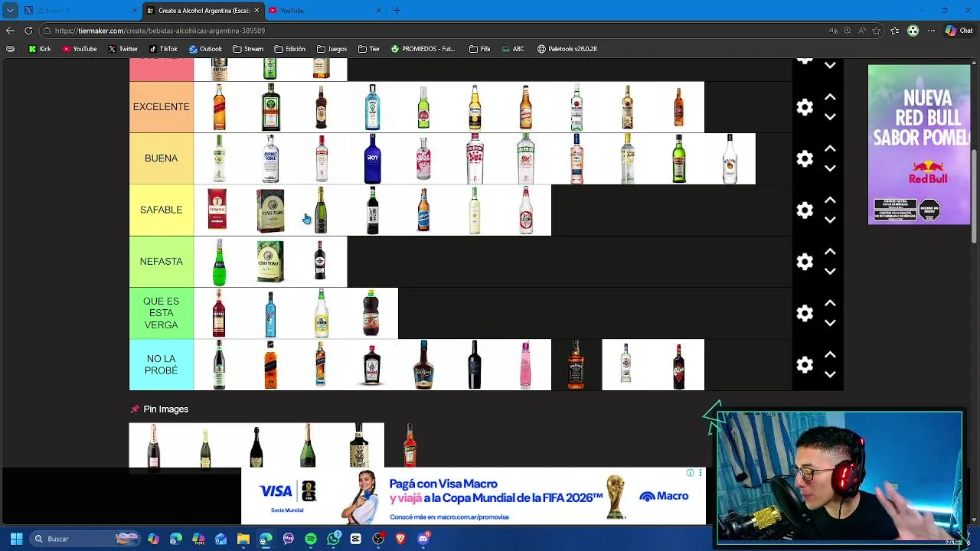Image resolution: width=980 pixels, height=551 pixels.
Task: Open a new browser tab
Action: pyautogui.click(x=397, y=11)
